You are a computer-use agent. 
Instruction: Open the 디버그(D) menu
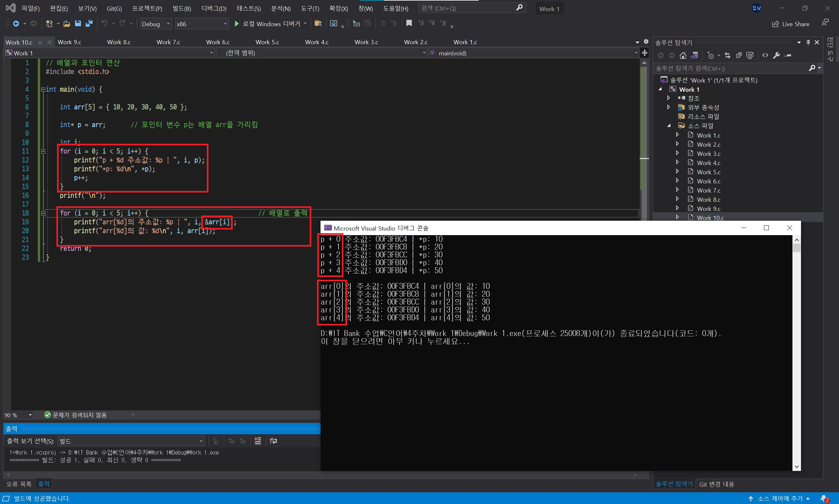point(214,9)
